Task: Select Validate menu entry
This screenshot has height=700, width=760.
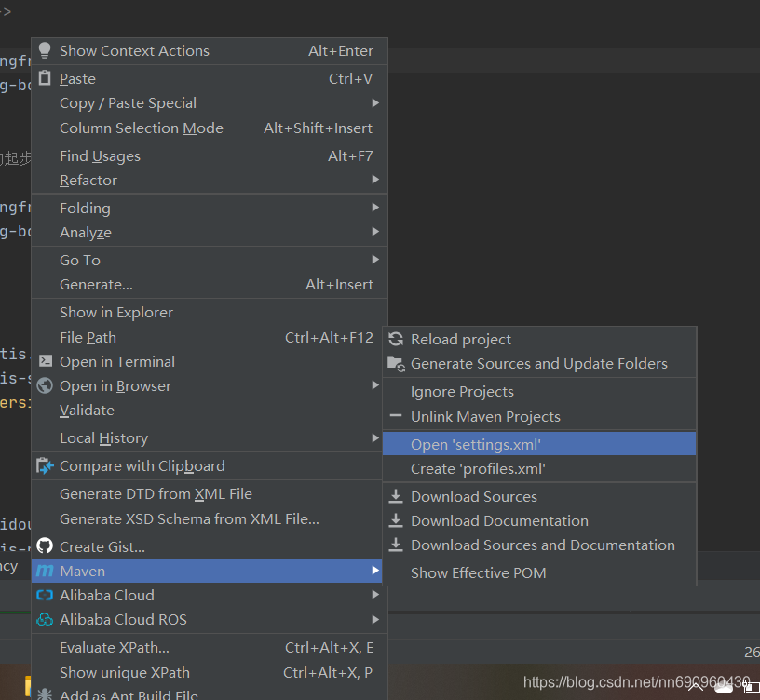Action: point(210,411)
